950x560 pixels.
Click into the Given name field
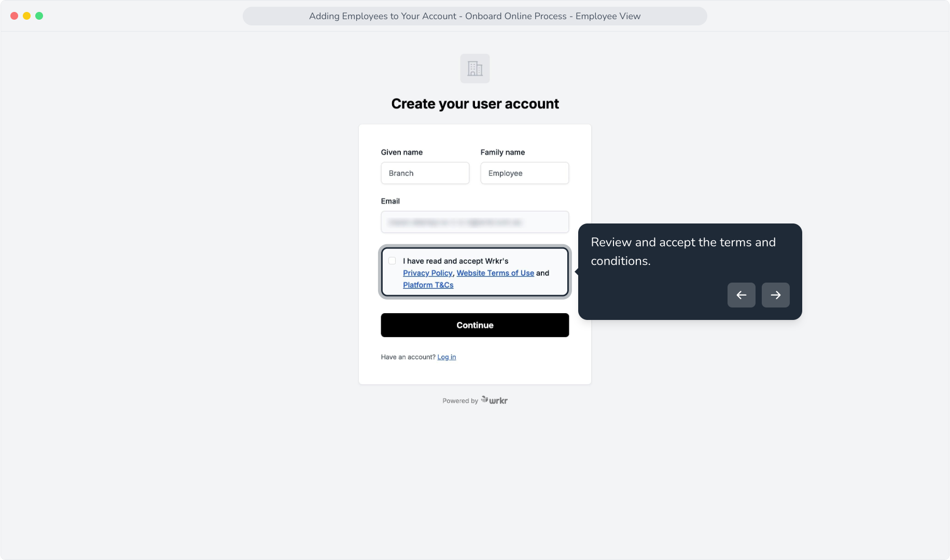425,173
